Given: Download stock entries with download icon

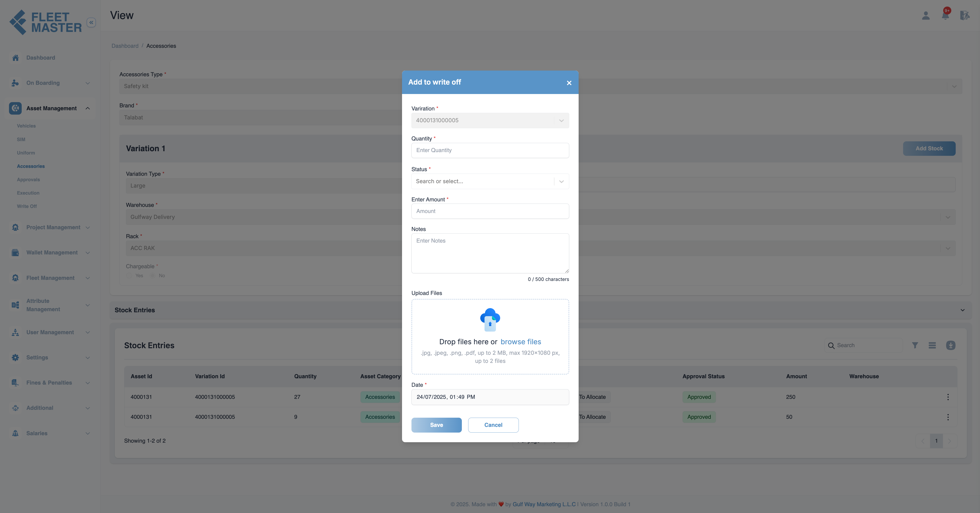Looking at the screenshot, I should tap(950, 345).
